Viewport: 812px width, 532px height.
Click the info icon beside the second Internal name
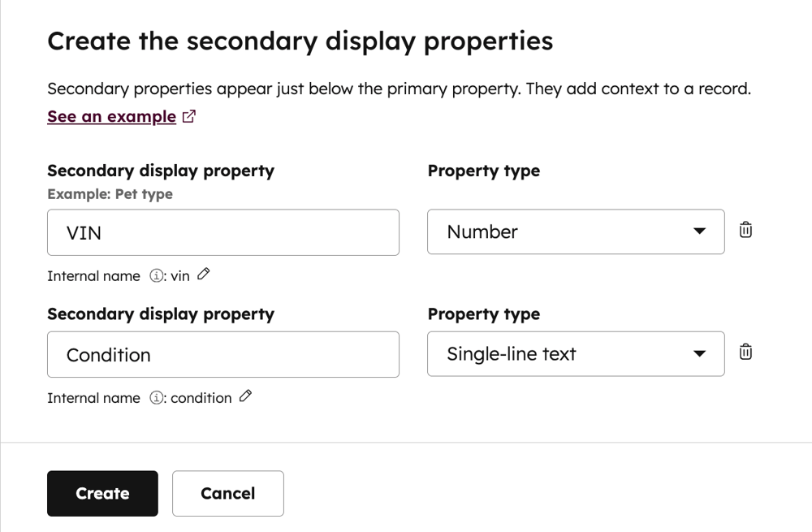tap(158, 398)
